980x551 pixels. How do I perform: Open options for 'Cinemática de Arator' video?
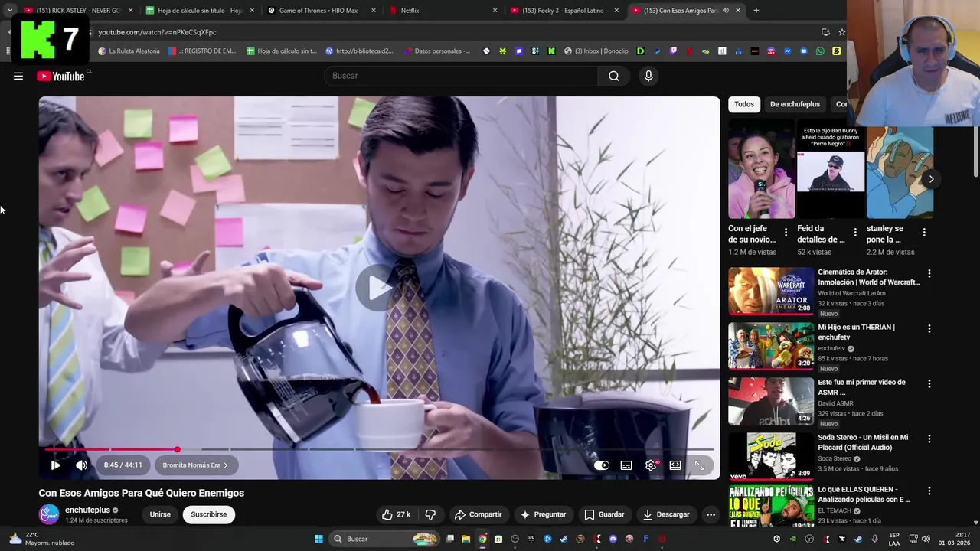point(929,273)
